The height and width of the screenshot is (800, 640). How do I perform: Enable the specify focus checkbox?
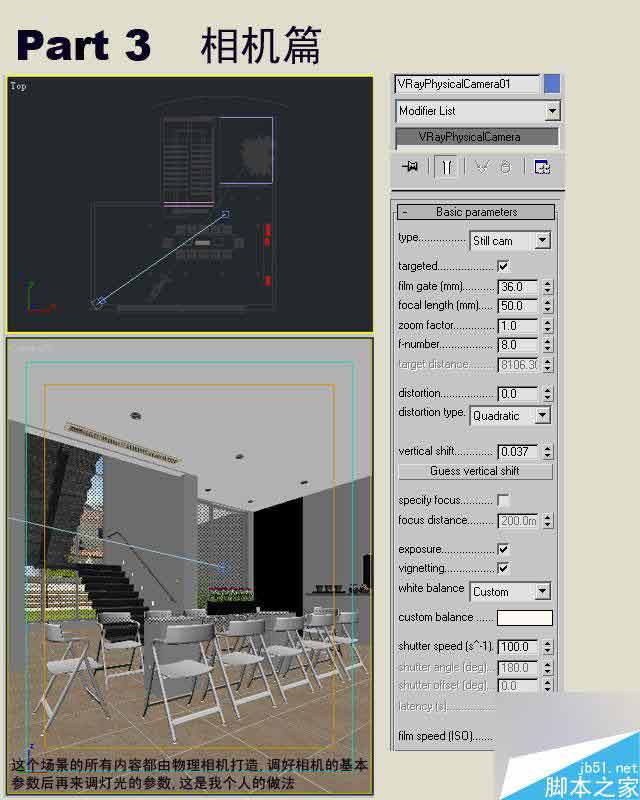coord(503,500)
